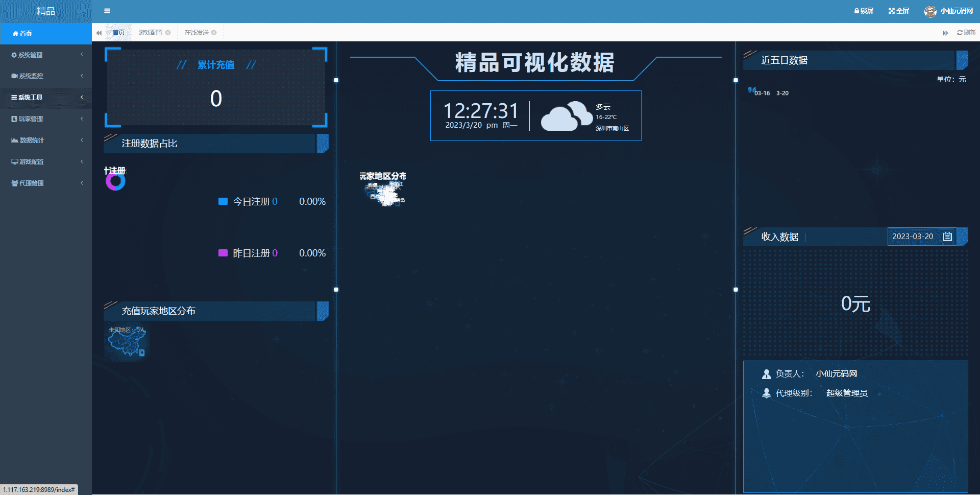Click the gear icon of 系统管理
Screen dimensions: 980x495
[x=14, y=55]
